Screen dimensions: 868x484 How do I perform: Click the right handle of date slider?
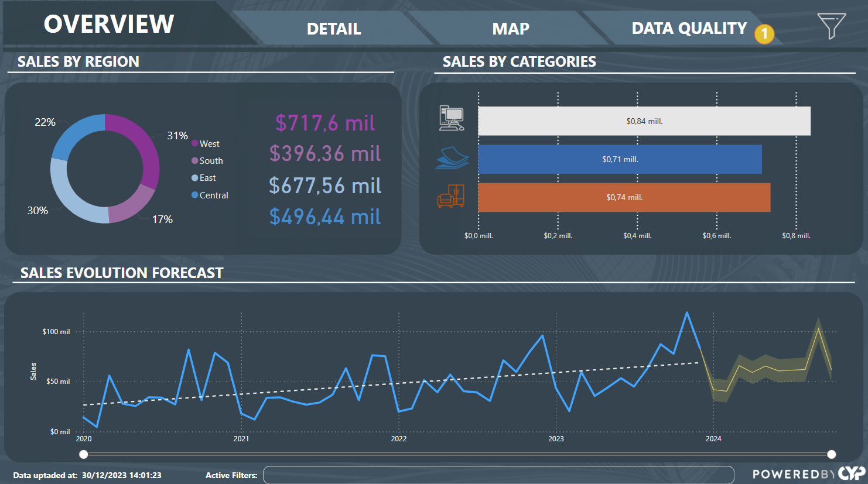click(831, 454)
